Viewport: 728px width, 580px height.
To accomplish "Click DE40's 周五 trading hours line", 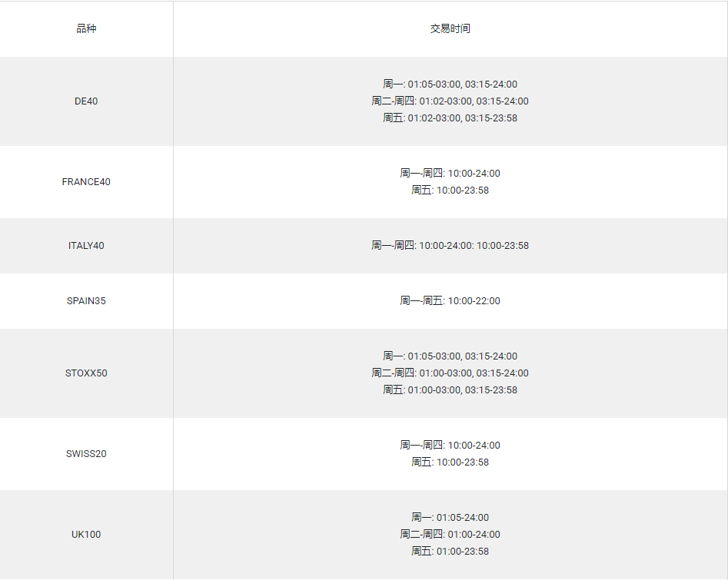I will 450,118.
